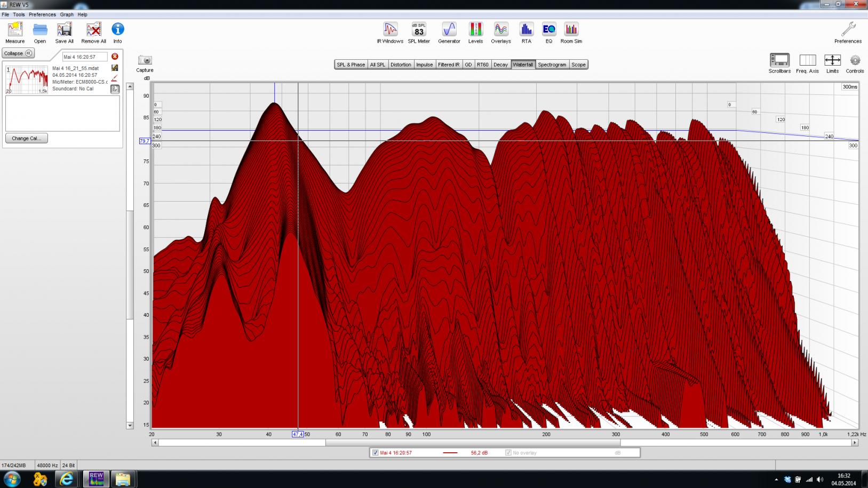
Task: Save all measurements with Save All
Action: point(65,33)
